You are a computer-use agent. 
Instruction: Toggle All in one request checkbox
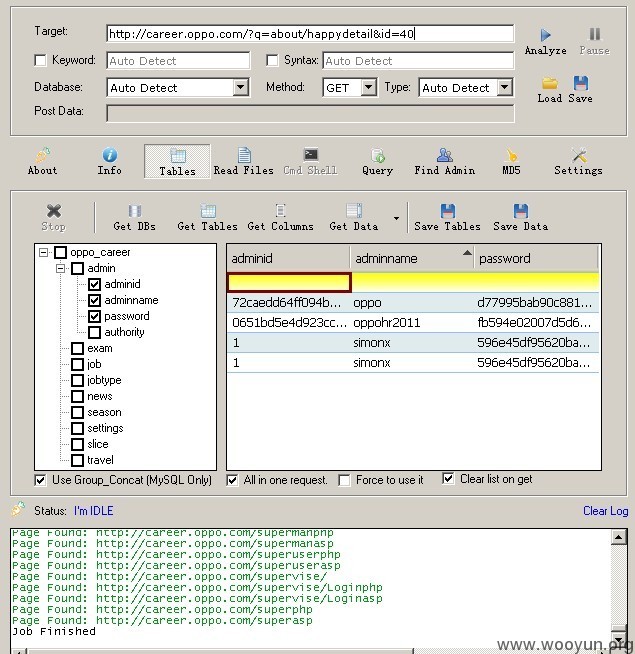tap(232, 480)
